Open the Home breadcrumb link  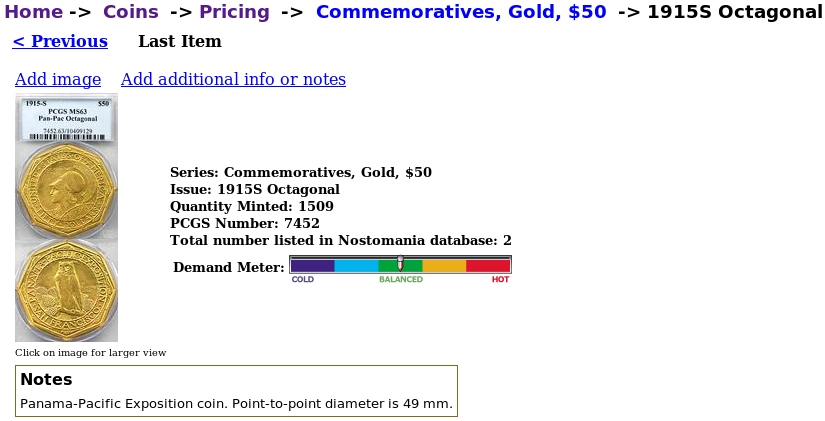click(34, 12)
